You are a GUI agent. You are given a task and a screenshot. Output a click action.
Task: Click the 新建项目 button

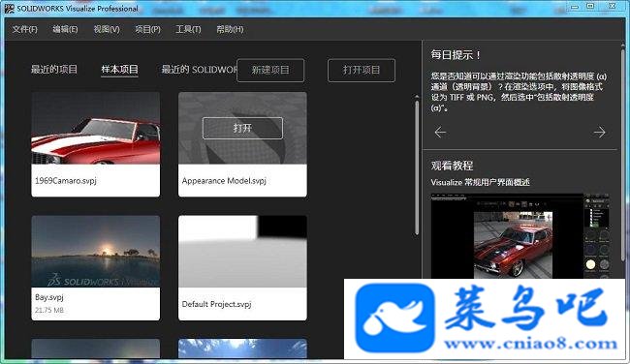270,71
